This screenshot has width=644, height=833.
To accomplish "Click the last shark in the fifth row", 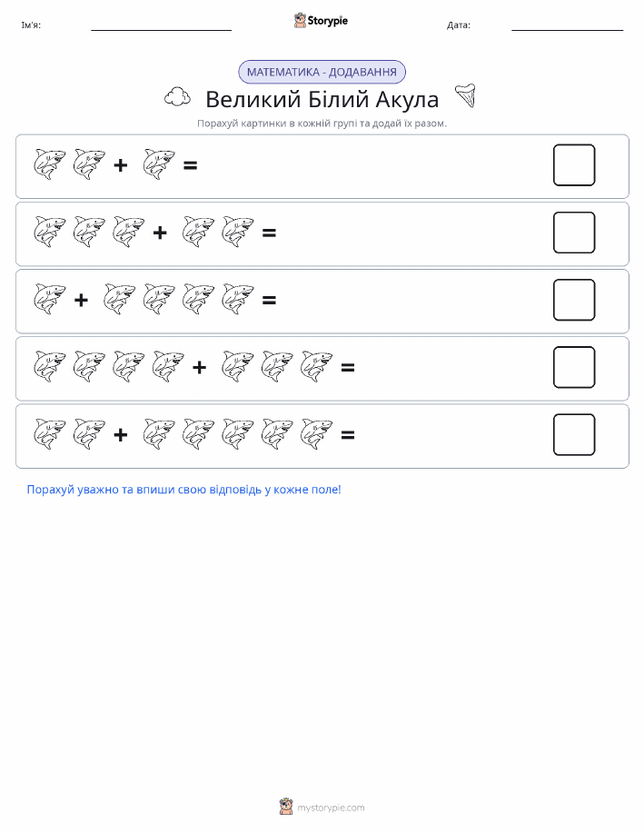I will tap(317, 434).
